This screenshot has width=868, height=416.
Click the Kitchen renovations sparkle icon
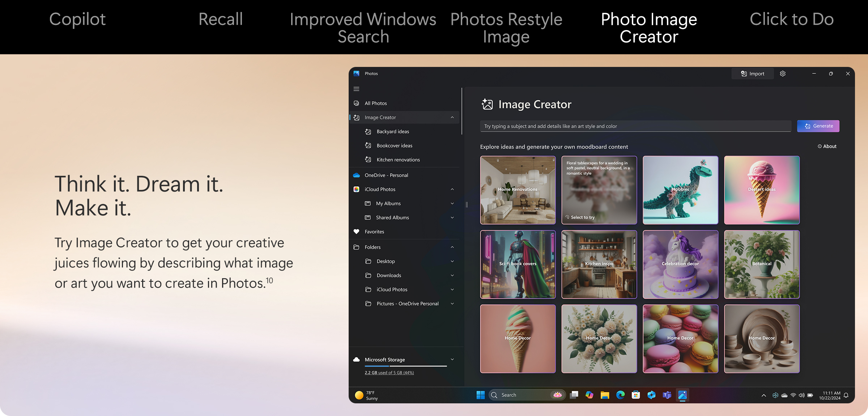[x=368, y=160]
